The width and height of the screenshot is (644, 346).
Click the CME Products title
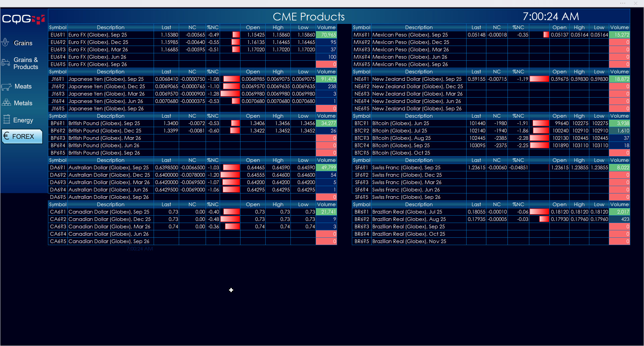(x=309, y=16)
